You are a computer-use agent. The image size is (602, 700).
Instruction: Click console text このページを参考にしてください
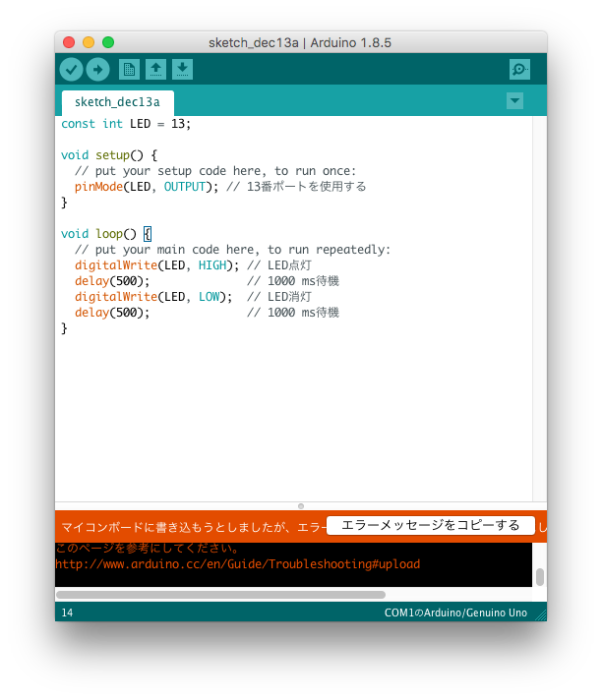point(149,548)
